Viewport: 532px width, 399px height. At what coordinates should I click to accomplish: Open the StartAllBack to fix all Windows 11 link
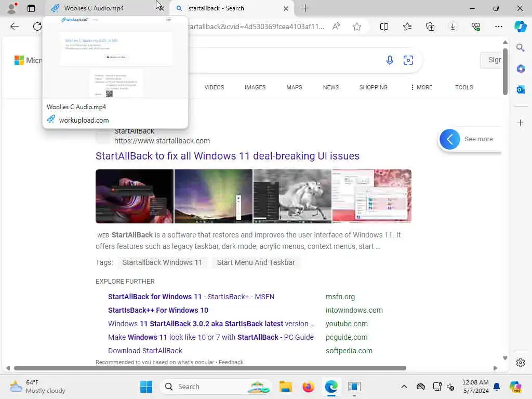228,156
